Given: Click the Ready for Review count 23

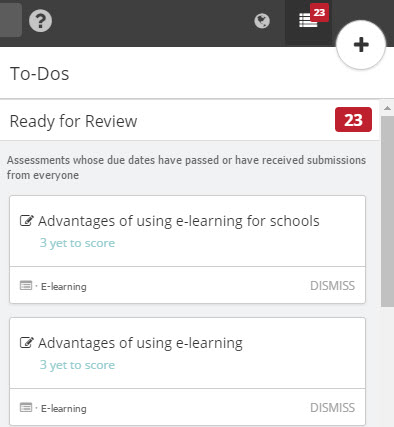Looking at the screenshot, I should [x=353, y=120].
